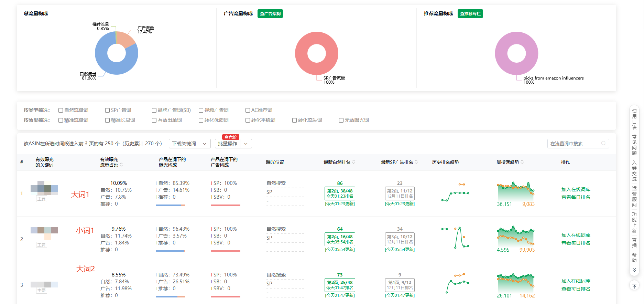Click 加入在线词库 link for row 1
The height and width of the screenshot is (304, 644).
coord(576,190)
